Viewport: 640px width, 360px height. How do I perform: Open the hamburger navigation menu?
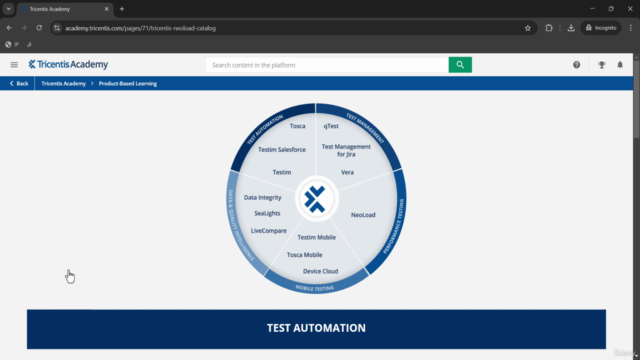[x=14, y=64]
